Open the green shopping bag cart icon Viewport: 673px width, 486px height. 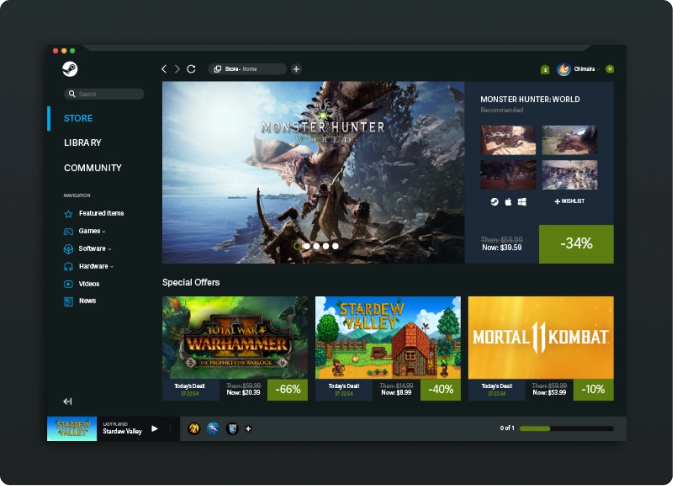[x=545, y=70]
